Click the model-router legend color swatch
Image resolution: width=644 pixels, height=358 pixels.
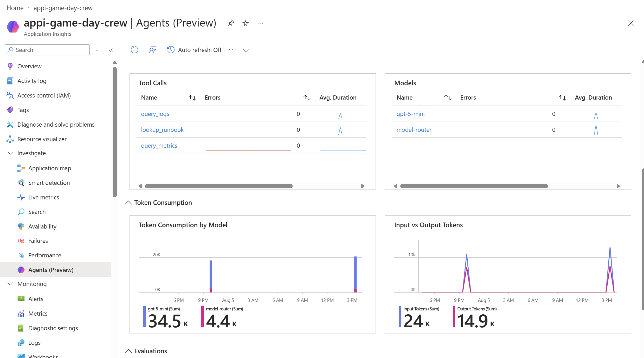pyautogui.click(x=202, y=316)
